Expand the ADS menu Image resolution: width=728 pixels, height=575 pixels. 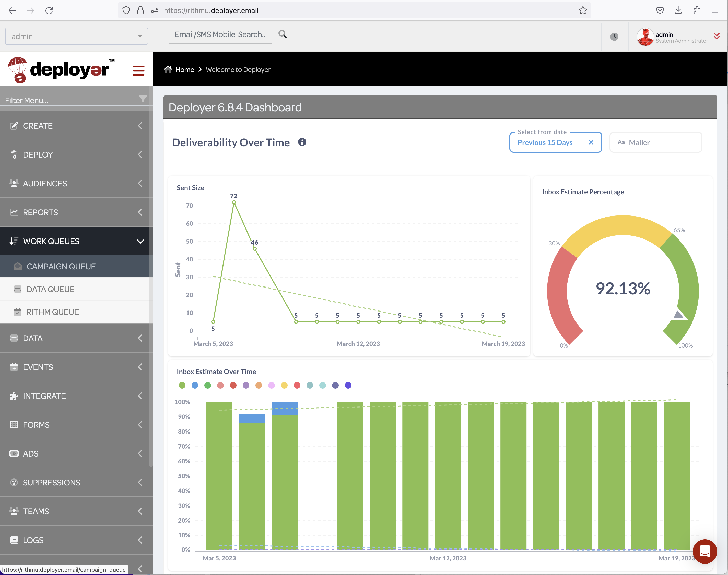click(x=76, y=453)
